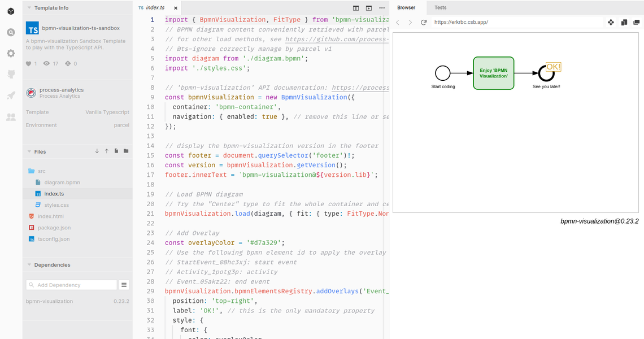Open the Deployment rocket panel
The width and height of the screenshot is (644, 339).
pyautogui.click(x=10, y=95)
